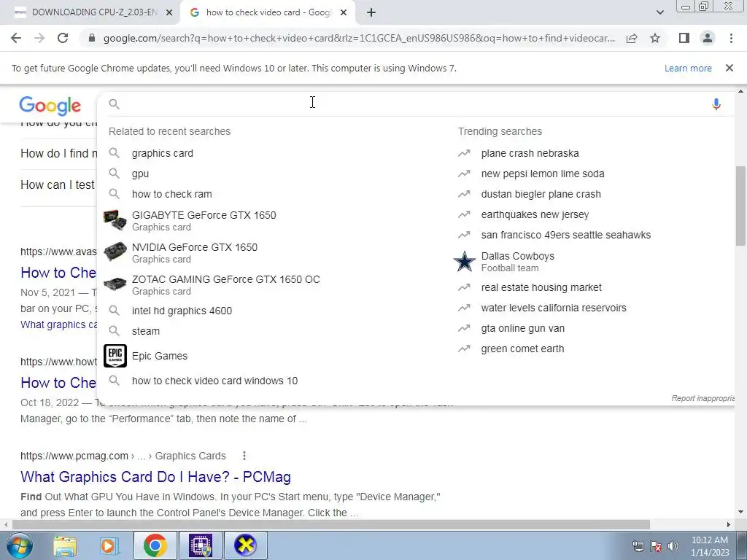Click the taskbar clock showing 10:12 AM
This screenshot has width=747, height=560.
click(x=710, y=545)
